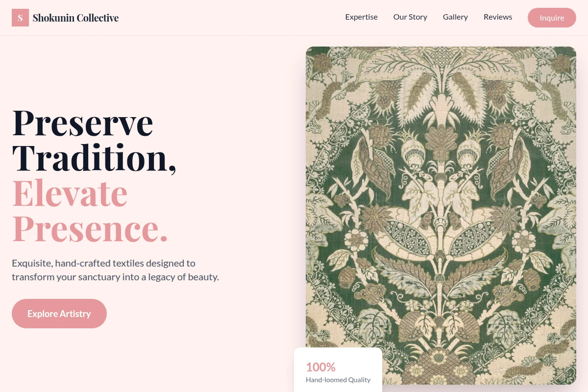Click the Explore Artistry button
The image size is (588, 392).
pos(59,314)
